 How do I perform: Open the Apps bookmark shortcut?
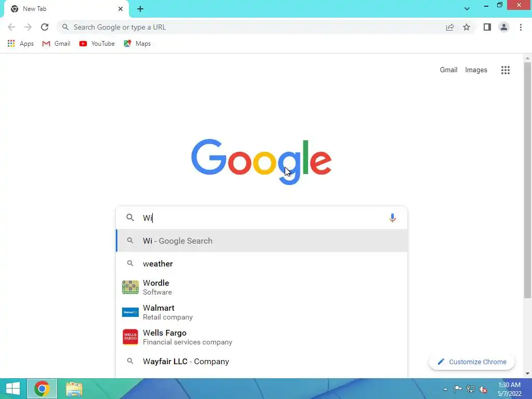tap(21, 44)
